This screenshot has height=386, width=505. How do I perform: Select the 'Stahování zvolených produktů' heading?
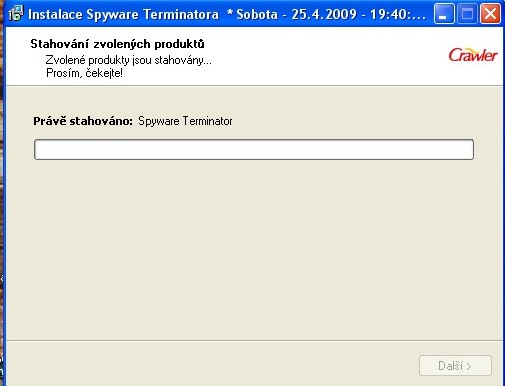[x=117, y=44]
